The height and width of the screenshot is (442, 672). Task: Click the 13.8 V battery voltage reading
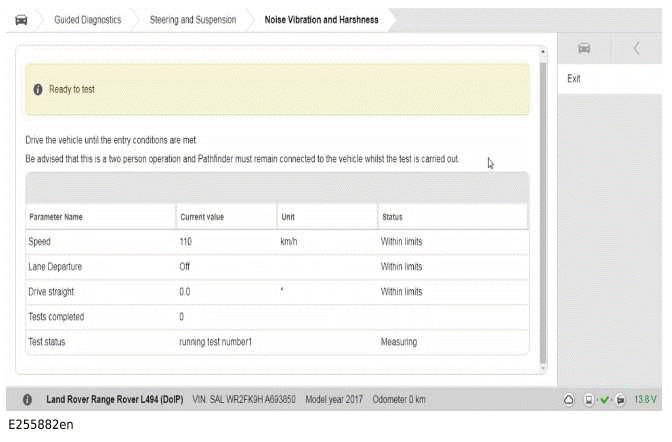pos(645,400)
